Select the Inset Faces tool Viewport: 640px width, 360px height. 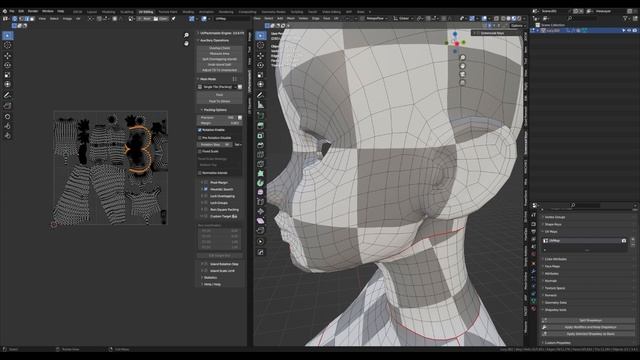coord(260,136)
